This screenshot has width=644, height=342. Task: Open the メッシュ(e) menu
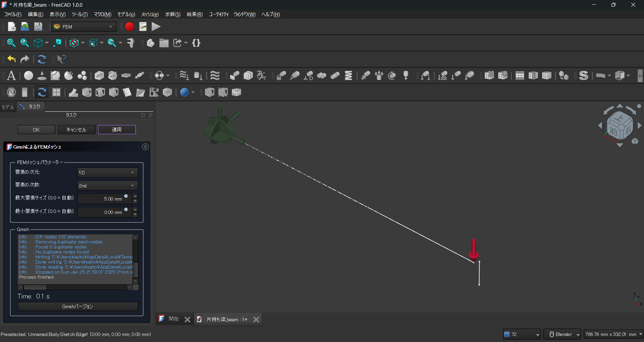point(150,14)
